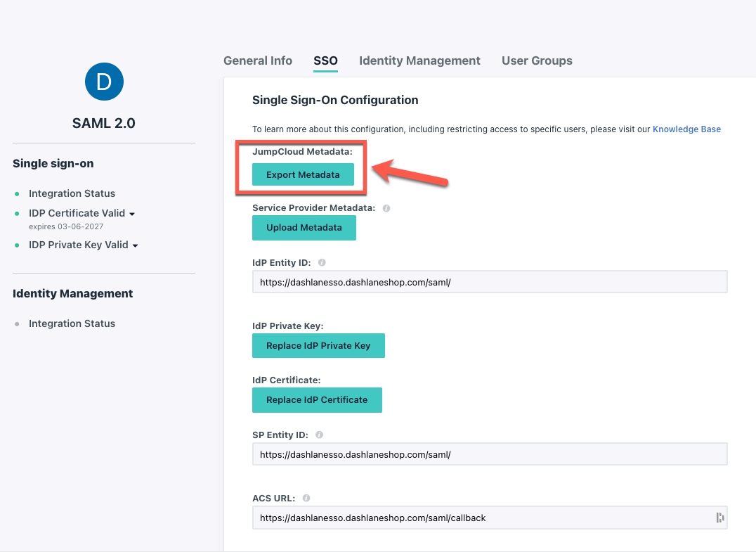Image resolution: width=756 pixels, height=552 pixels.
Task: Open the General Info tab
Action: [257, 60]
